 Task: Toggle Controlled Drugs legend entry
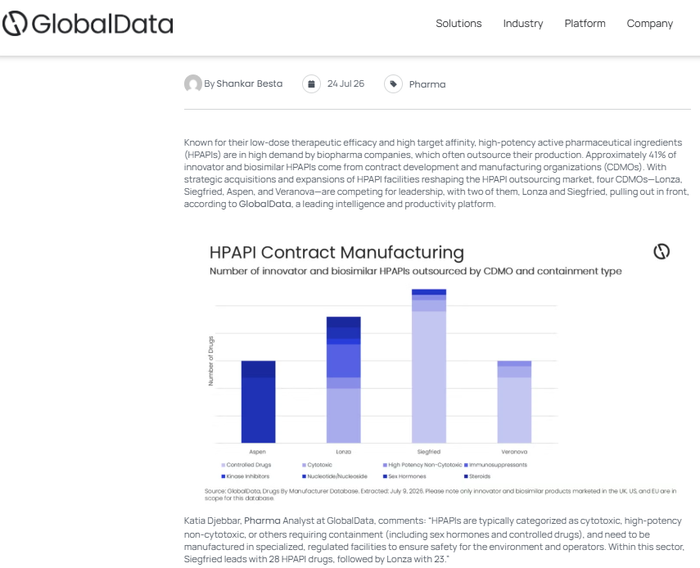pos(246,465)
